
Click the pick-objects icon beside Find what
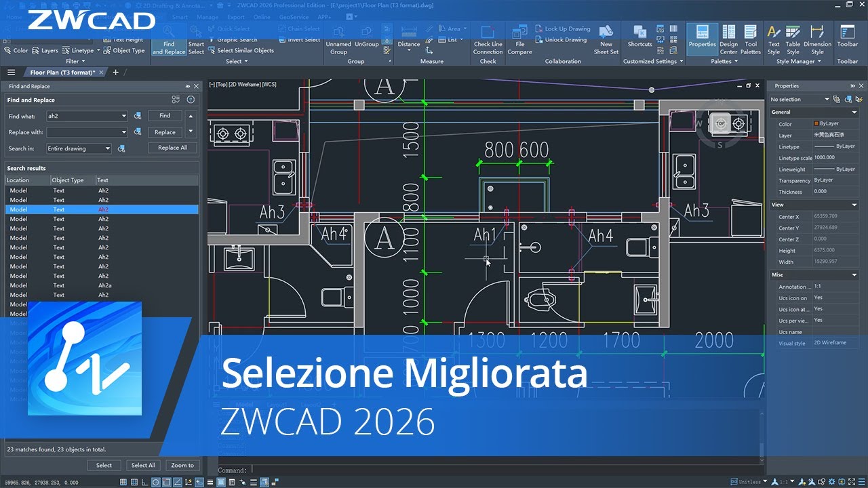(138, 116)
